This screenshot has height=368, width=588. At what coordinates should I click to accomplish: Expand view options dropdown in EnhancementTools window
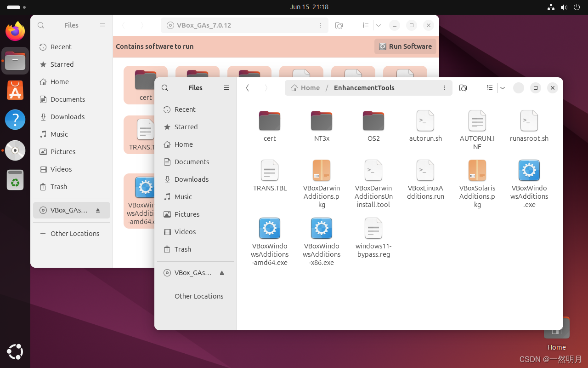pos(503,88)
